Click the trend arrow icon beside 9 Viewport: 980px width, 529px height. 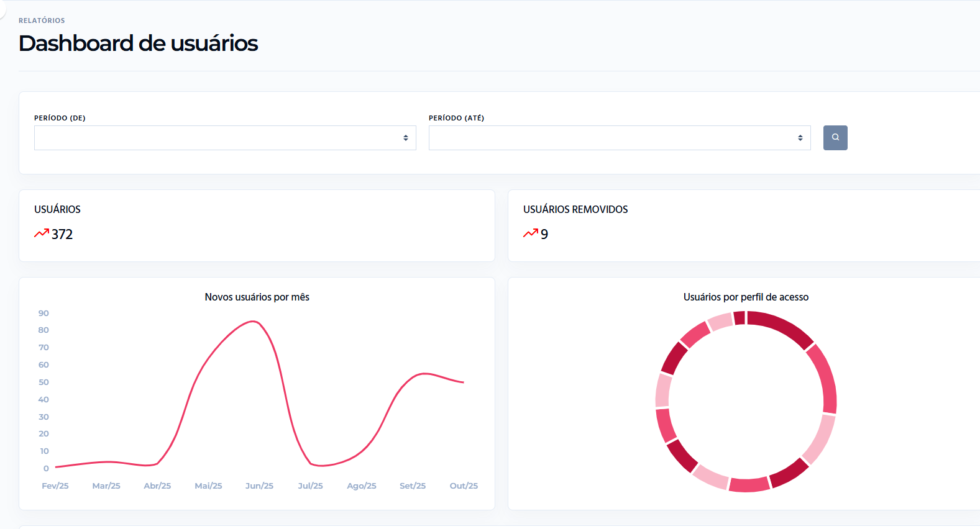pos(531,233)
